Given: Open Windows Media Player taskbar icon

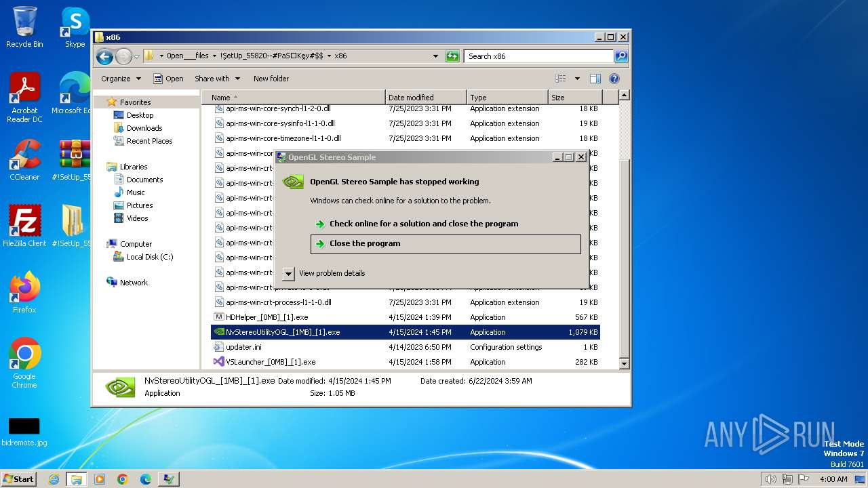Looking at the screenshot, I should coord(100,479).
